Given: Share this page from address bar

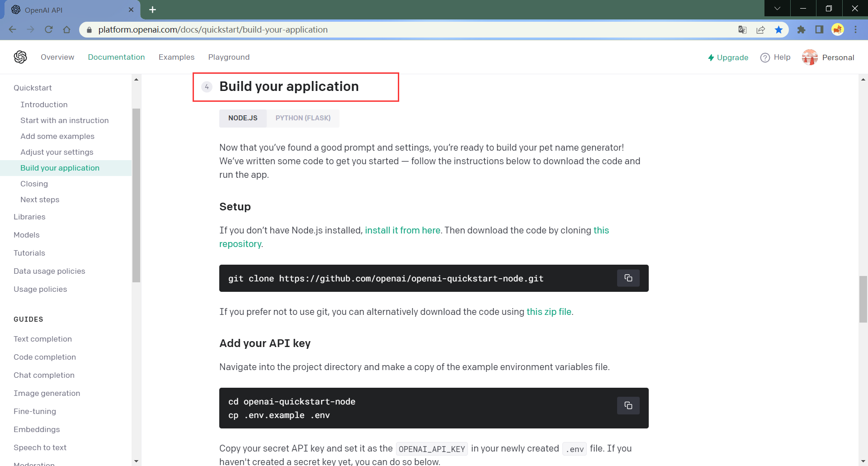Looking at the screenshot, I should (760, 29).
